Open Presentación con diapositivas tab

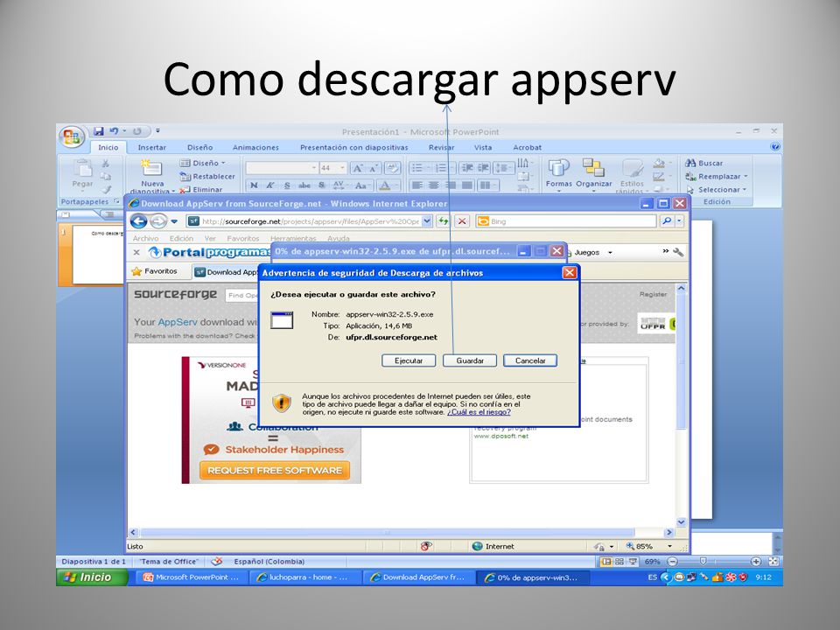click(354, 147)
